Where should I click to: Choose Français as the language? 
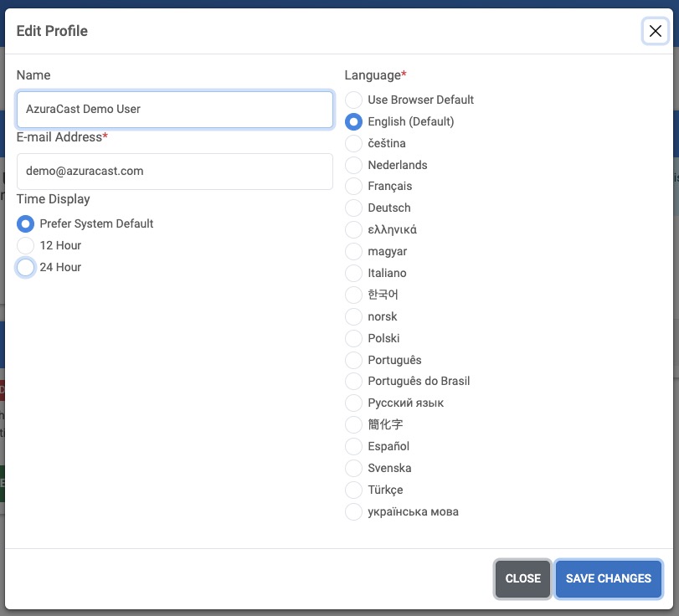click(353, 187)
